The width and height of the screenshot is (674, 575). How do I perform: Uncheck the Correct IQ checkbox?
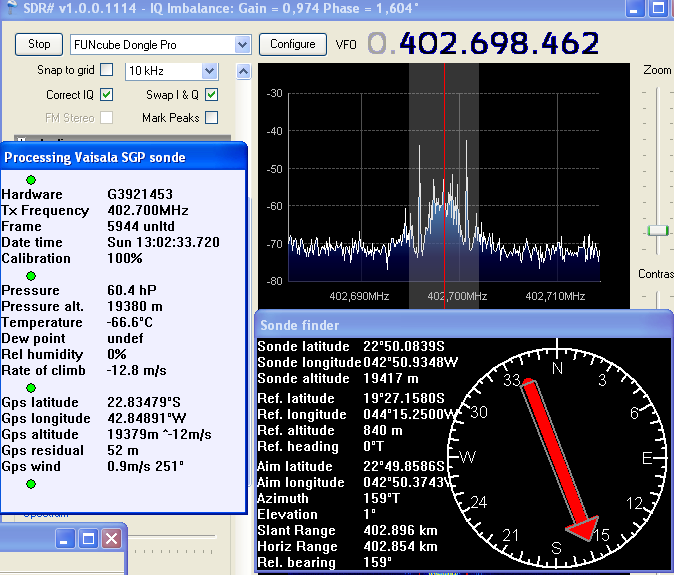107,95
